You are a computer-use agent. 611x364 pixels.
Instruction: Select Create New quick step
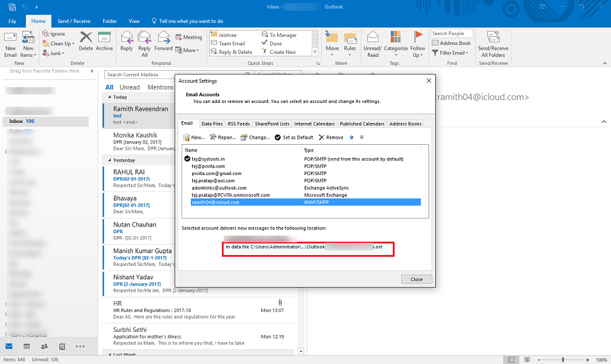pyautogui.click(x=279, y=52)
